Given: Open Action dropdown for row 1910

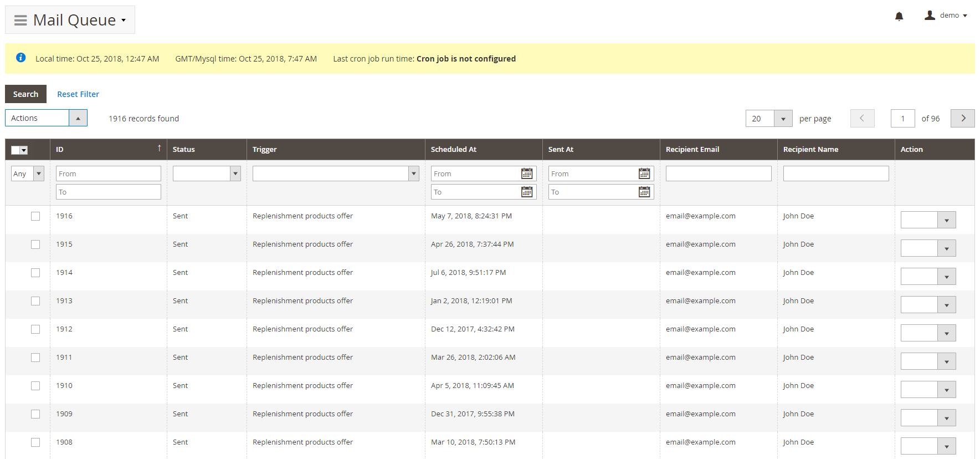Looking at the screenshot, I should [928, 390].
